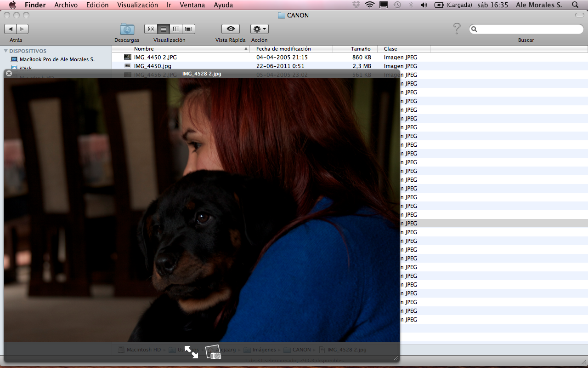This screenshot has height=368, width=588.
Task: Click the CANON folder title icon
Action: coord(282,15)
